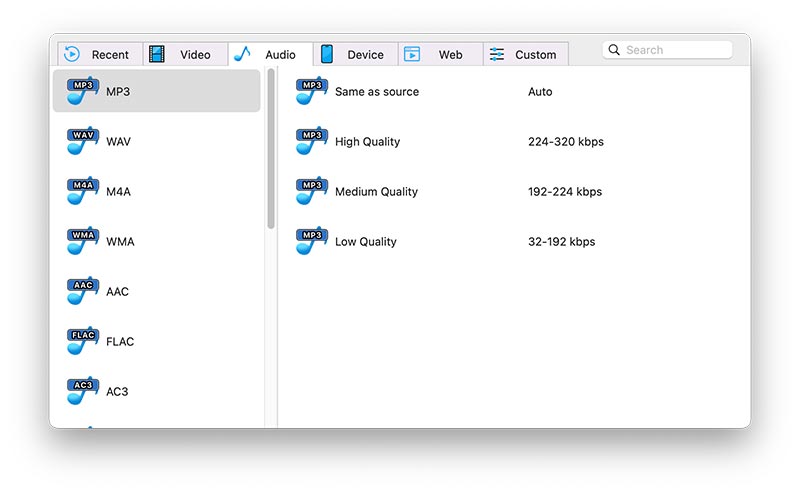Click the 224-320 kbps value

(x=566, y=142)
